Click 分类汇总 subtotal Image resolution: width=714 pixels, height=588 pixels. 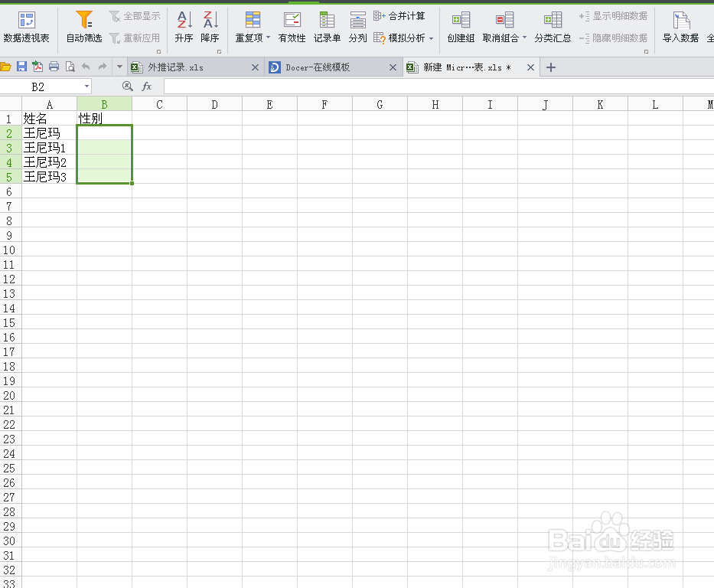(x=553, y=28)
